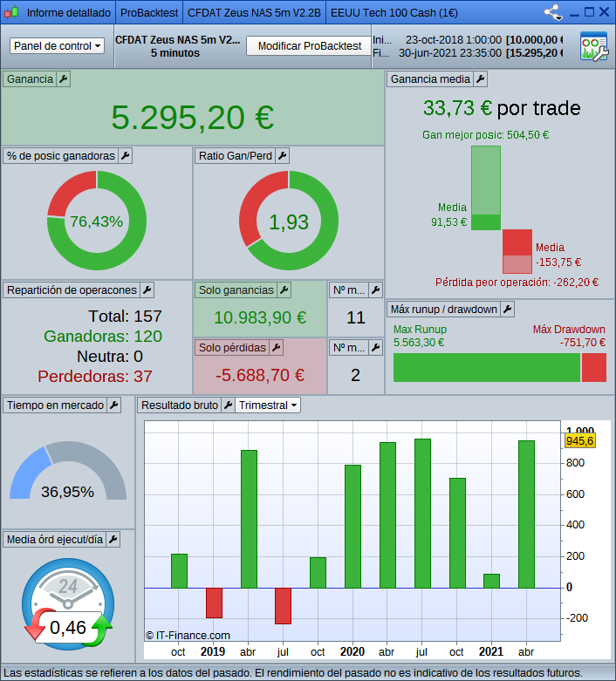This screenshot has width=616, height=681.
Task: Select the ProBacktest title tab
Action: click(x=149, y=12)
